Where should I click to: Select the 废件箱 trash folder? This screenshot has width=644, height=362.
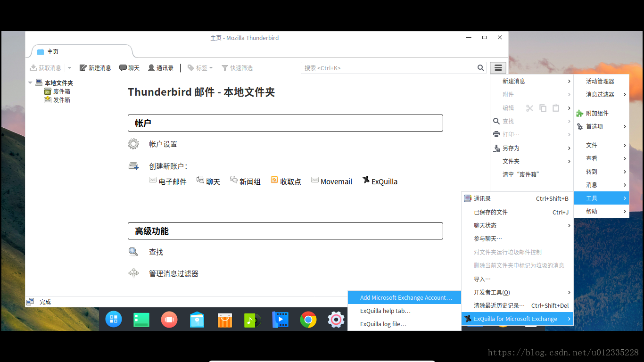(61, 91)
